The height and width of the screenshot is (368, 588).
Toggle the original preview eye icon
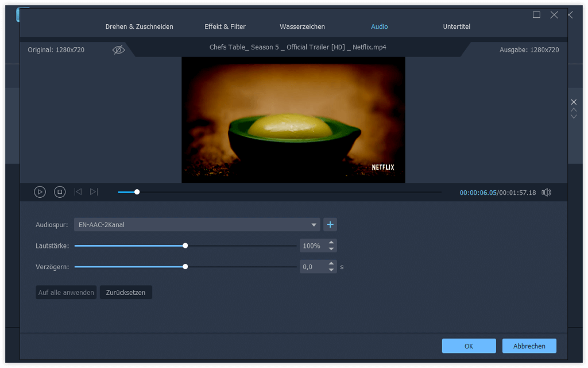118,49
